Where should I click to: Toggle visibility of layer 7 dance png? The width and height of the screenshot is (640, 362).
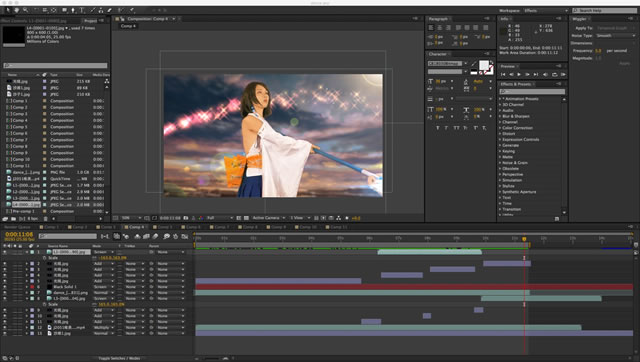click(5, 293)
